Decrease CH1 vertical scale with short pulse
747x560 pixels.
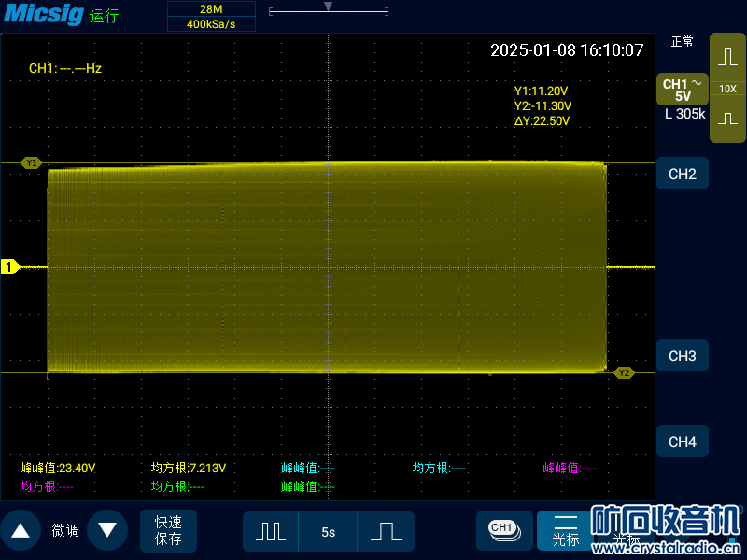[x=727, y=120]
